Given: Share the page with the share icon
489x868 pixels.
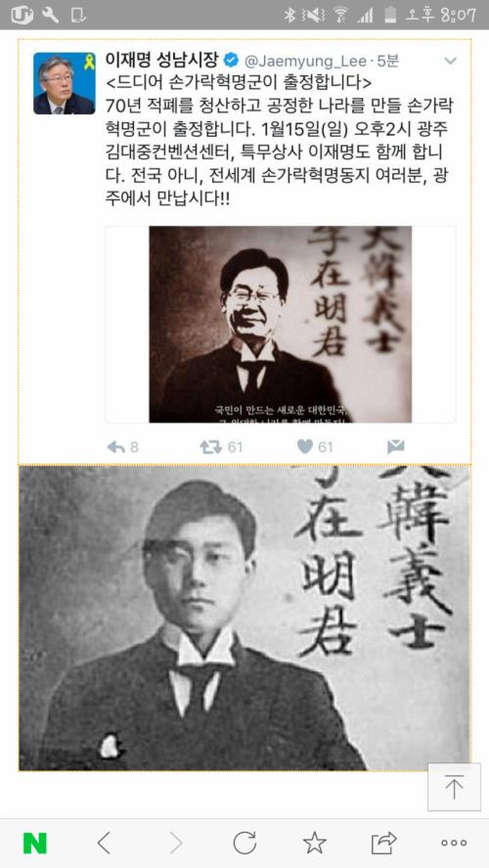Looking at the screenshot, I should tap(383, 844).
